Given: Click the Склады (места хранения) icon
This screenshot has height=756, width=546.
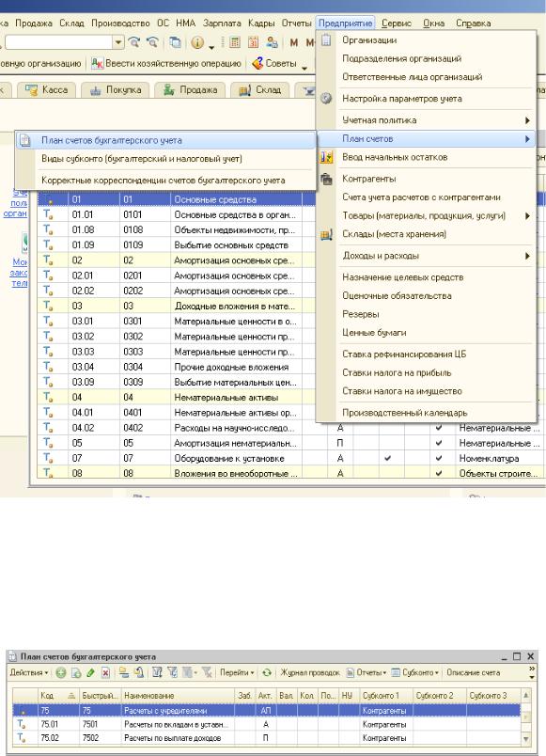Looking at the screenshot, I should [x=326, y=234].
